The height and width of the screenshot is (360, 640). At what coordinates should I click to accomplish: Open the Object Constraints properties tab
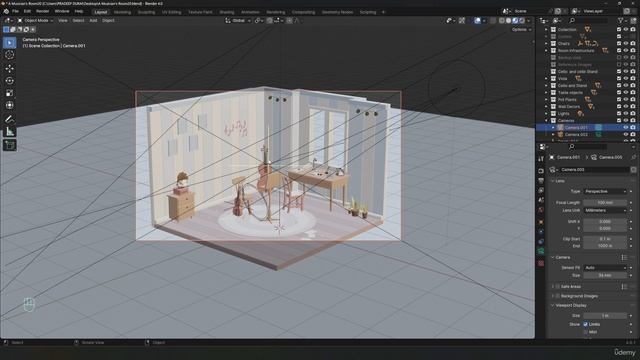541,242
